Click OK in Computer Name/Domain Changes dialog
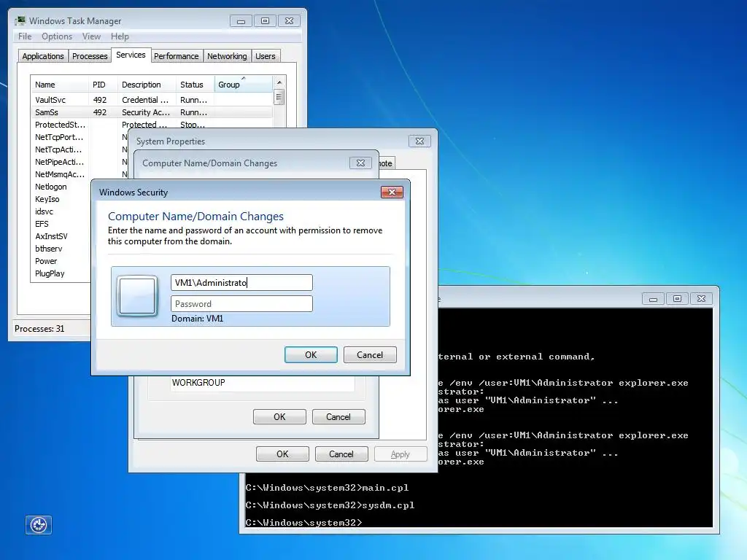This screenshot has height=560, width=747. coord(279,416)
